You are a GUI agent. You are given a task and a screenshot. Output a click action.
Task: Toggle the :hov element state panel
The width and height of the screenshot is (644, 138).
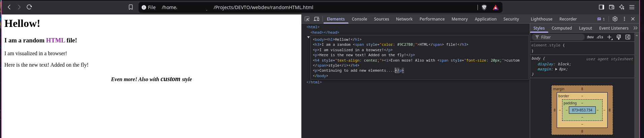click(x=590, y=37)
